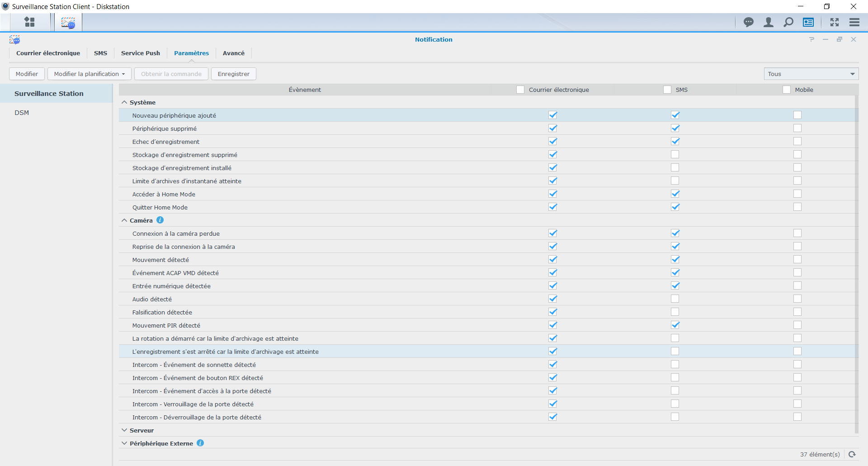Open the user account icon

pyautogui.click(x=768, y=22)
